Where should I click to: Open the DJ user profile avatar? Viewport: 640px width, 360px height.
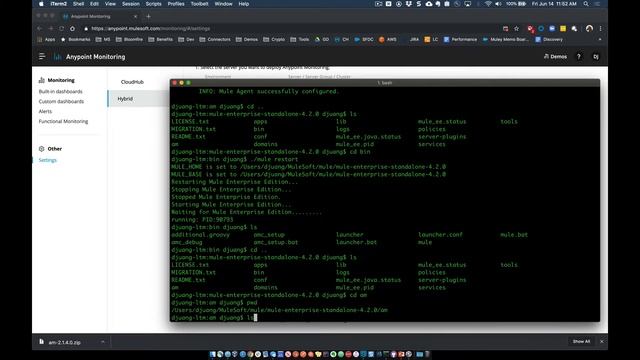pos(596,57)
